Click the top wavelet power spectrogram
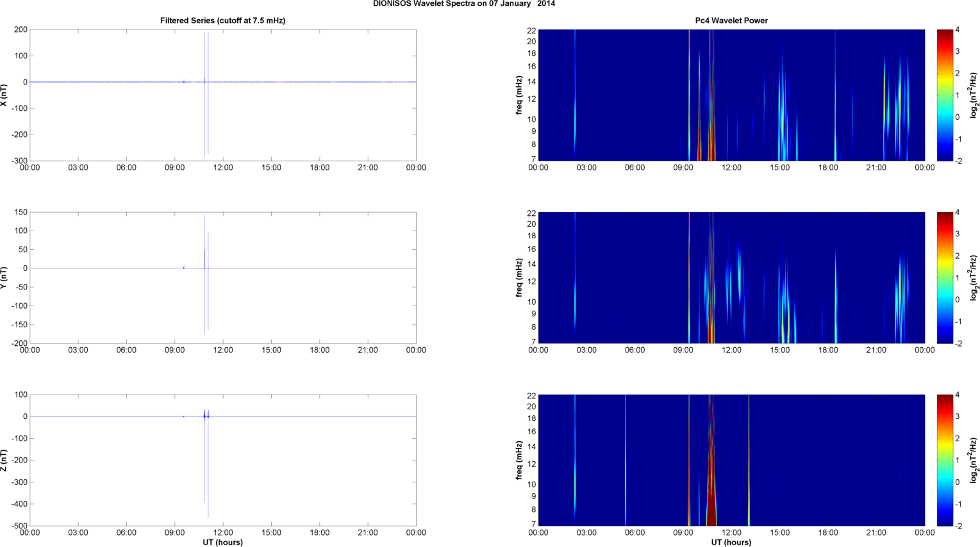The height and width of the screenshot is (547, 980). [x=731, y=95]
